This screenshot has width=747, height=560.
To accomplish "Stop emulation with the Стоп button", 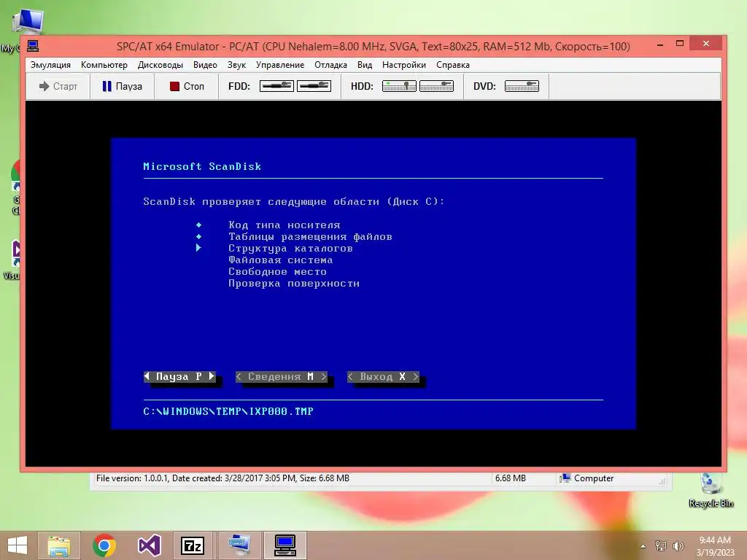I will pos(187,86).
